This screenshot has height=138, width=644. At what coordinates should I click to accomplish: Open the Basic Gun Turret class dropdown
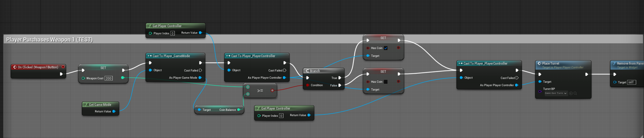pyautogui.click(x=555, y=93)
